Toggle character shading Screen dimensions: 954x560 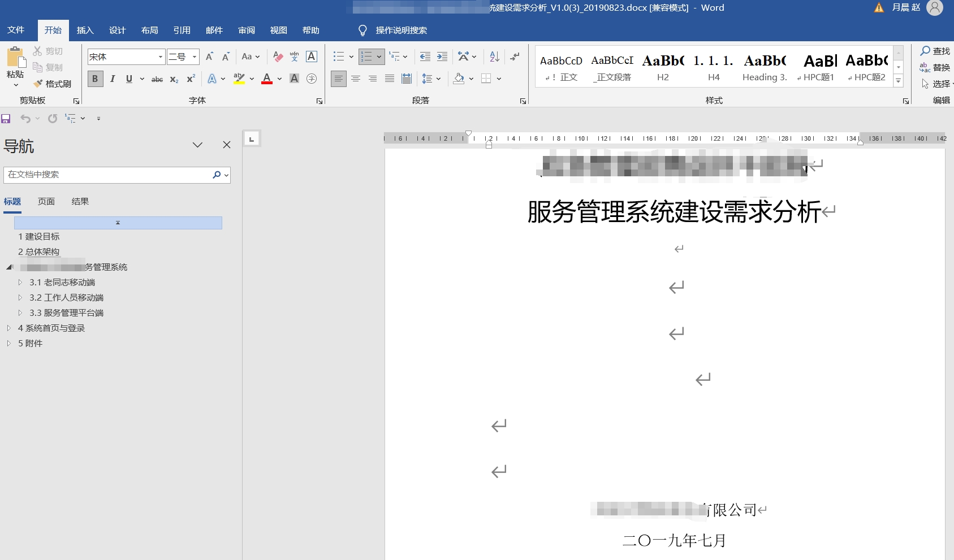tap(294, 79)
